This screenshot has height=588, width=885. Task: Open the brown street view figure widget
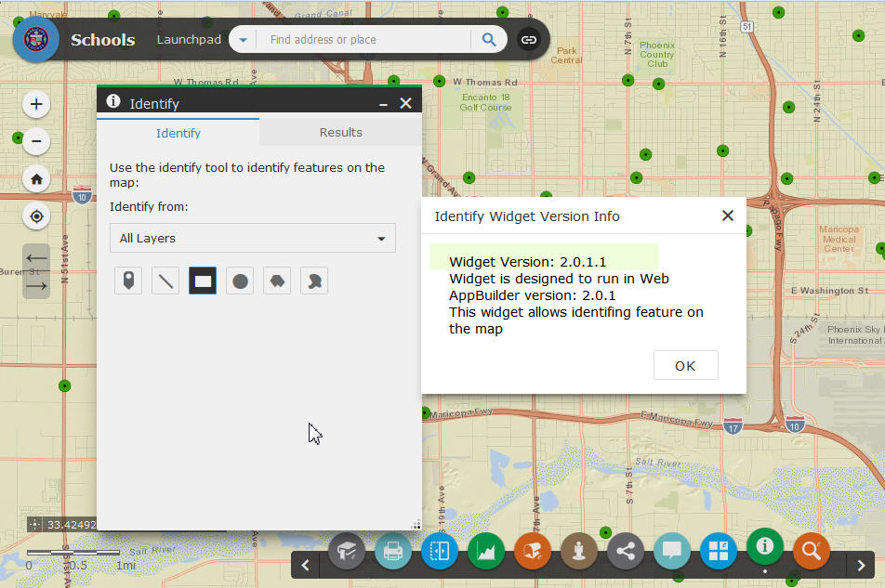pos(578,551)
